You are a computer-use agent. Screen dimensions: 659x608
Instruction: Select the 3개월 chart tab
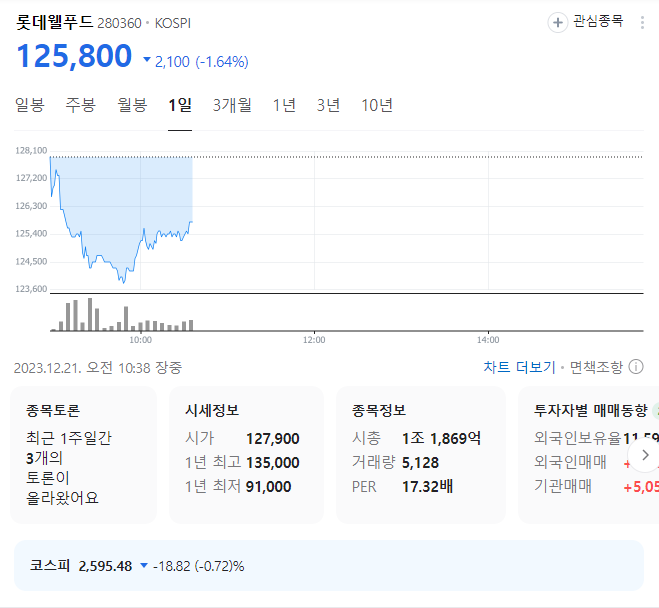[x=232, y=105]
